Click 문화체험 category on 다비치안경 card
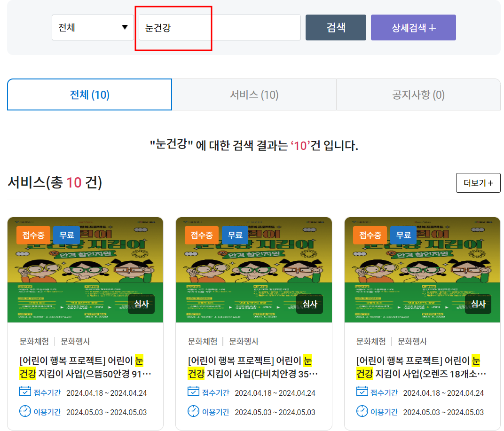The image size is (504, 431). pyautogui.click(x=203, y=341)
